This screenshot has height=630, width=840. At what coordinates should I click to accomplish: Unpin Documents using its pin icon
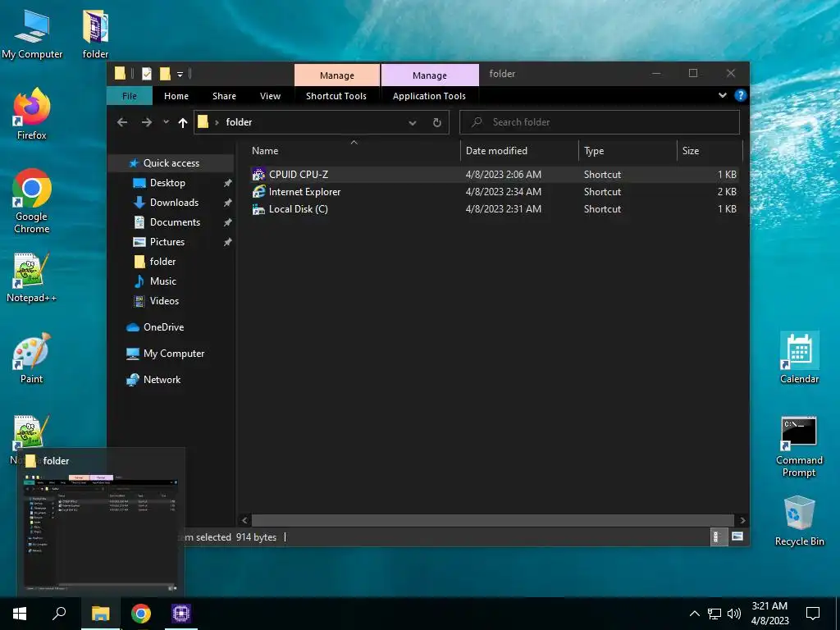227,222
